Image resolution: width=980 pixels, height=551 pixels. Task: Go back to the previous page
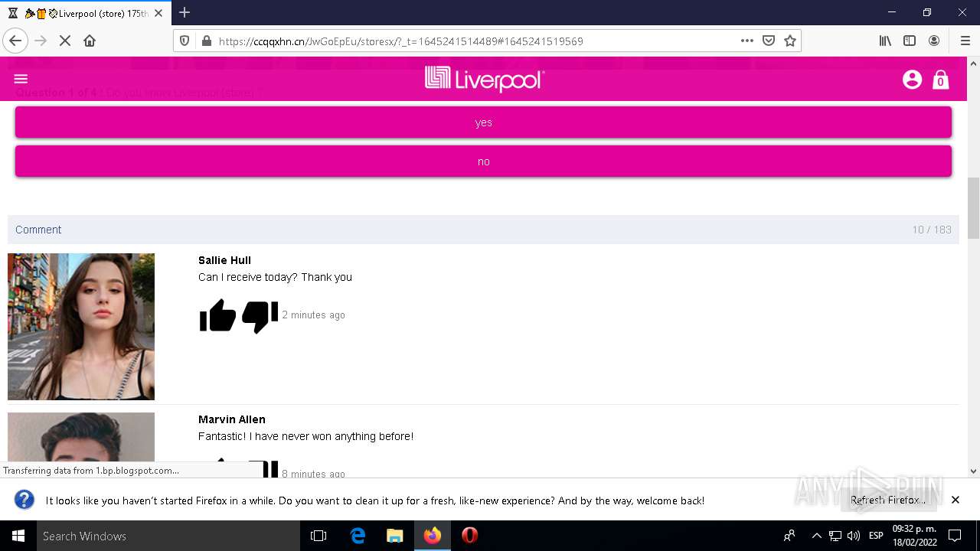15,41
